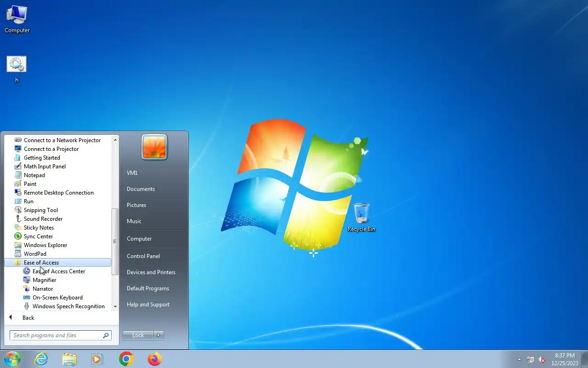Image resolution: width=588 pixels, height=368 pixels.
Task: Open Sound Recorder
Action: coord(58,219)
